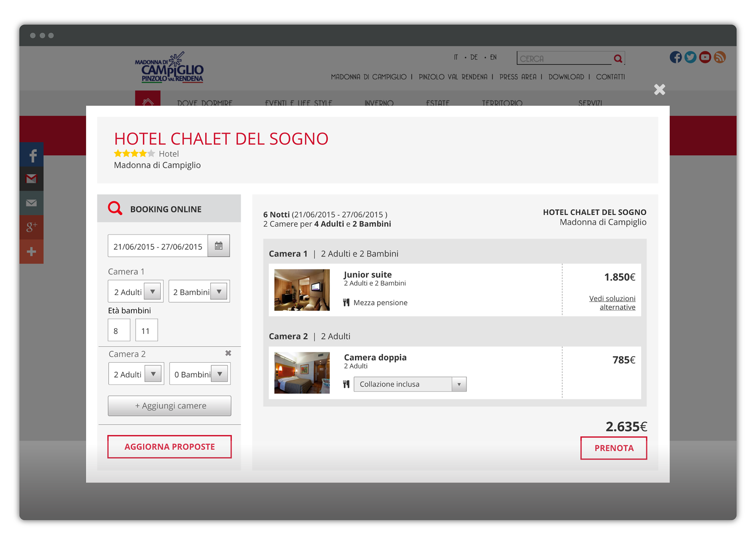
Task: Click the Hotel Chalet del Sogno red heading
Action: pyautogui.click(x=221, y=139)
